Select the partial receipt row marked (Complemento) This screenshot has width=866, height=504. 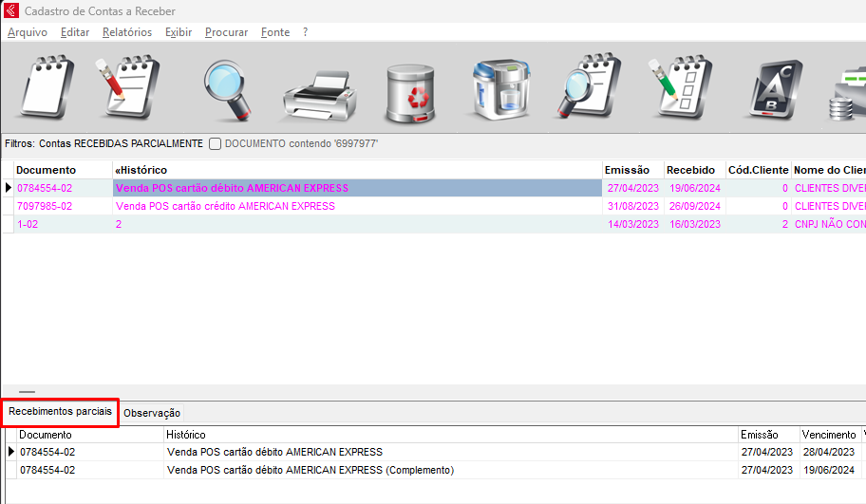[x=311, y=470]
